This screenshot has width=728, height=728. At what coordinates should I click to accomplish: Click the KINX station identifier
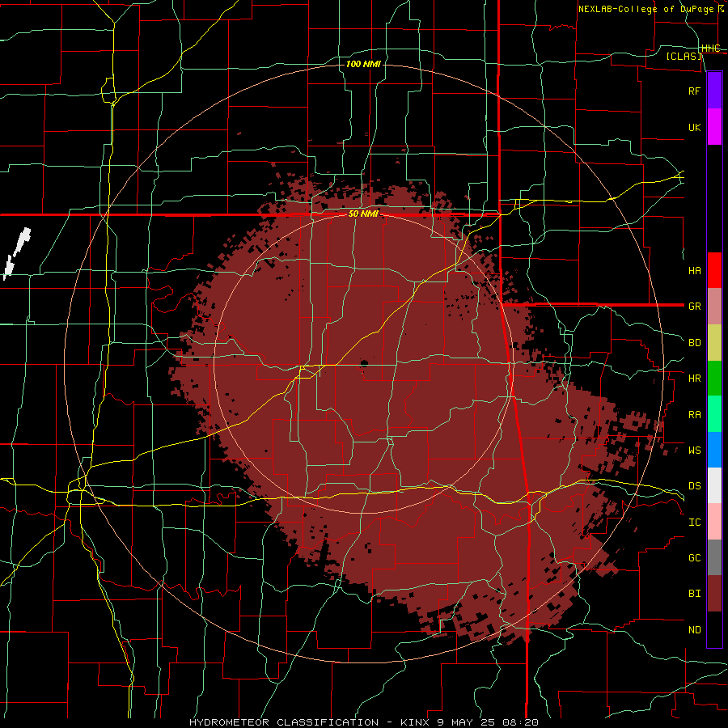[415, 722]
